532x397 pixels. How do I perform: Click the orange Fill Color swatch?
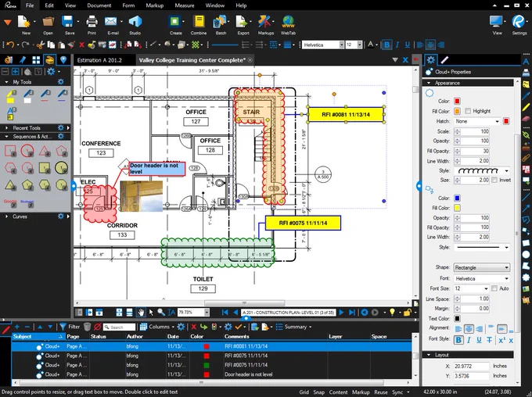pyautogui.click(x=457, y=111)
